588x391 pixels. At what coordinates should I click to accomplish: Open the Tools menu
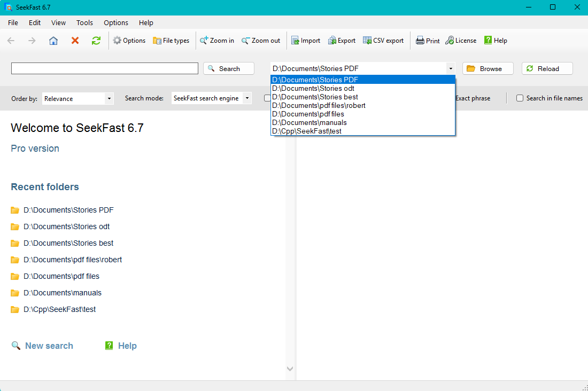[x=84, y=22]
